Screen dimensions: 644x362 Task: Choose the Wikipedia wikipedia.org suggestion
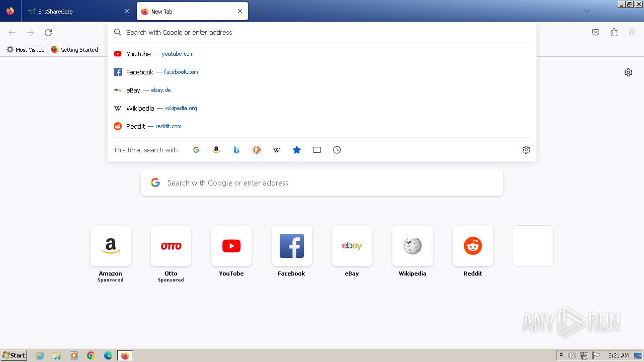[322, 108]
